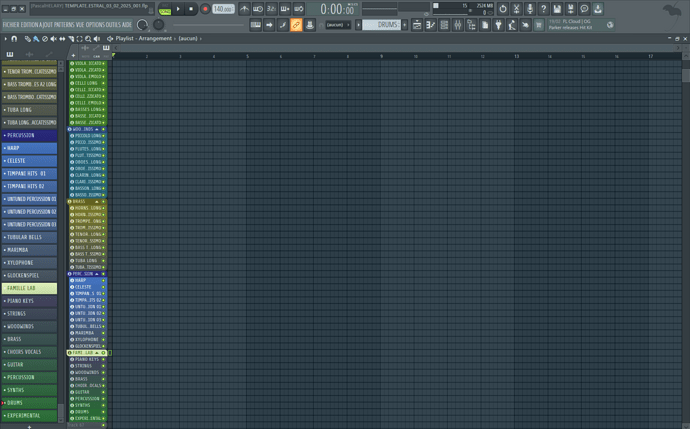Enable step editing arrow icon
690x429 pixels.
click(269, 25)
